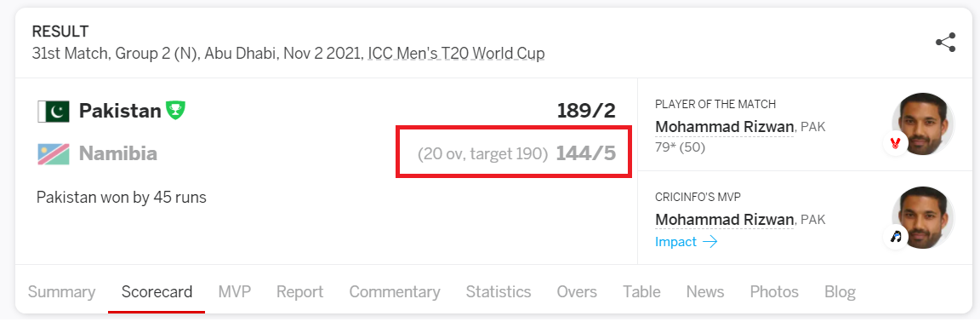Click the Namibia flag icon

click(53, 154)
